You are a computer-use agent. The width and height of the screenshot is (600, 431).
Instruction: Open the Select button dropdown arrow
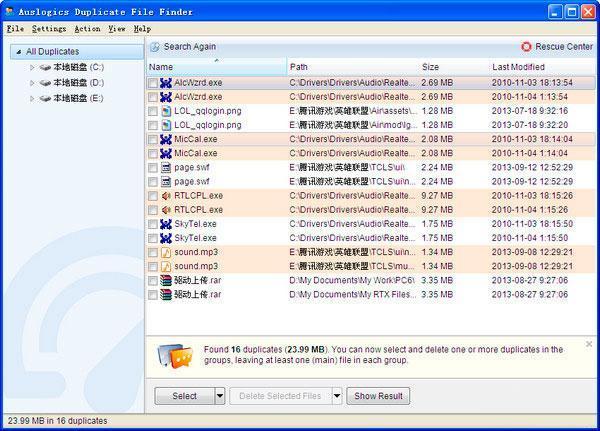pyautogui.click(x=220, y=396)
